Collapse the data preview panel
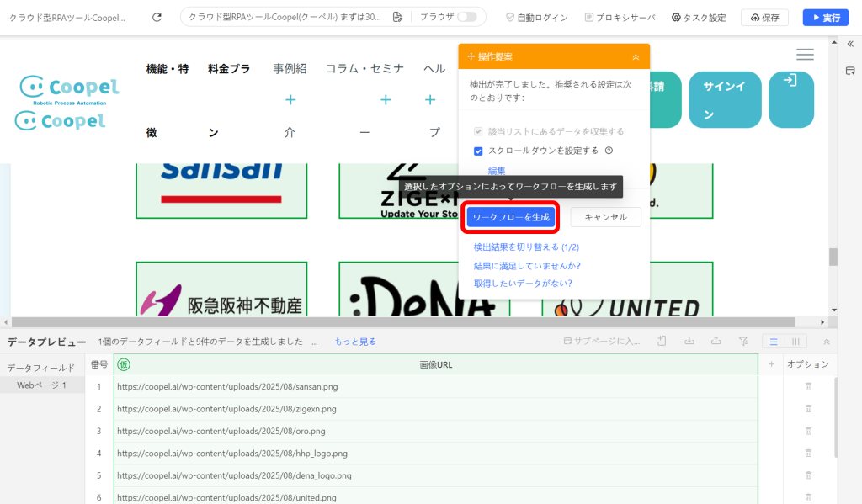The height and width of the screenshot is (504, 862). tap(827, 342)
